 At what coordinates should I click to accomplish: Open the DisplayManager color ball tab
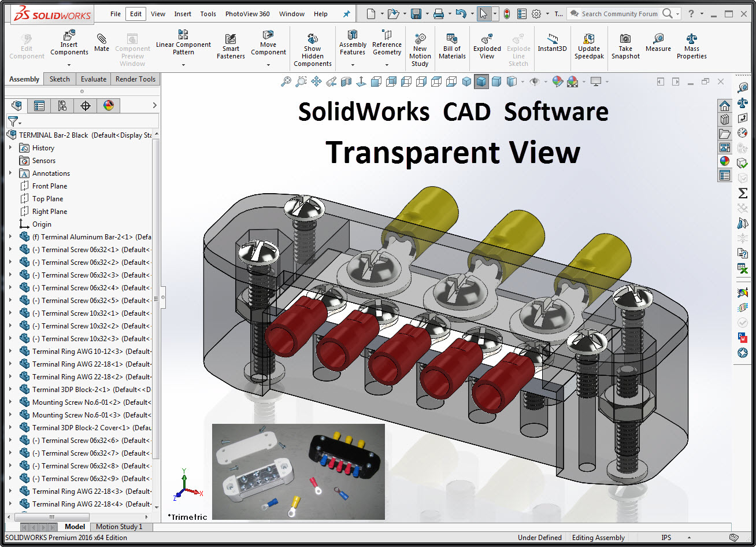point(109,105)
